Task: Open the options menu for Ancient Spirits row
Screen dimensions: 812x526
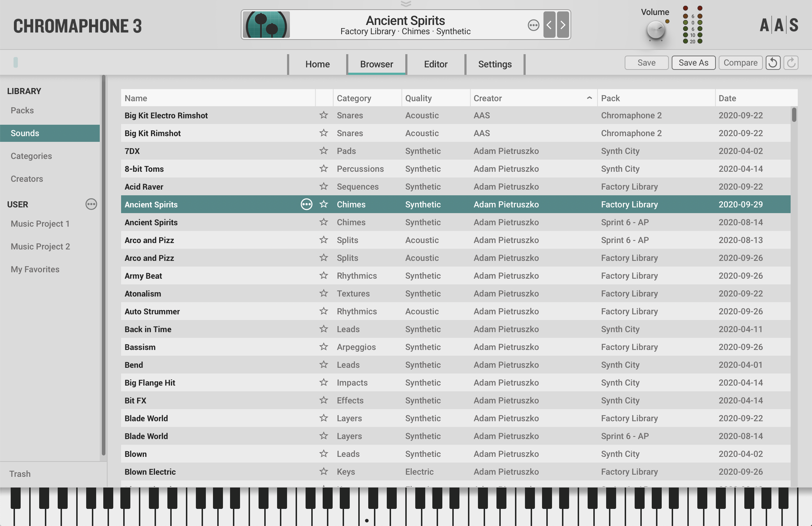Action: pyautogui.click(x=306, y=204)
